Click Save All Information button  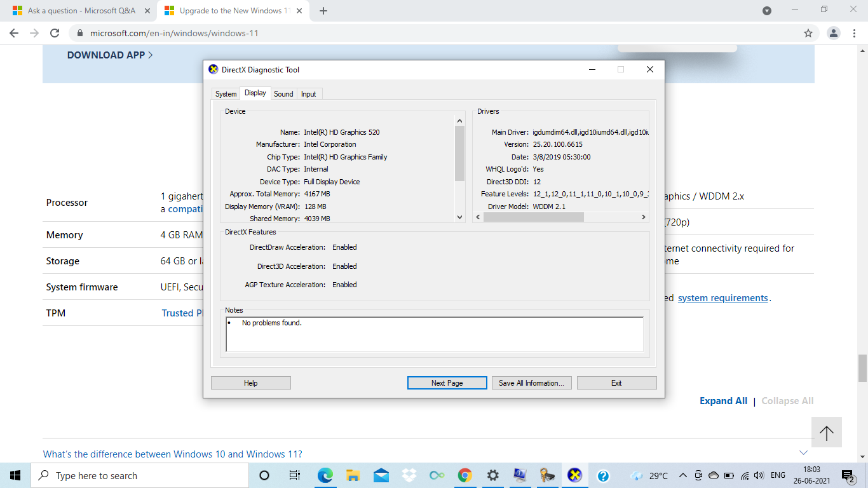(531, 383)
